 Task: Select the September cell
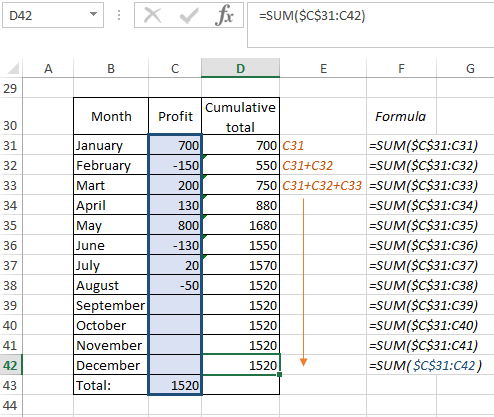(x=111, y=305)
